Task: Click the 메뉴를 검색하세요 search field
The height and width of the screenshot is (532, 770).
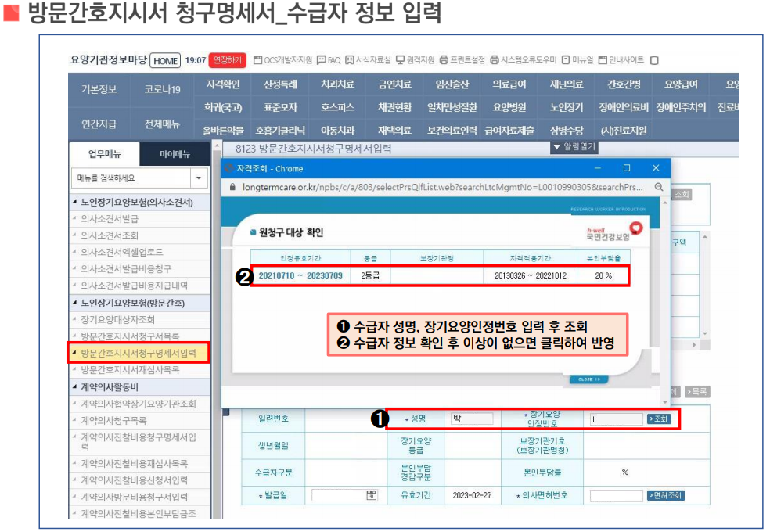Action: (x=131, y=178)
